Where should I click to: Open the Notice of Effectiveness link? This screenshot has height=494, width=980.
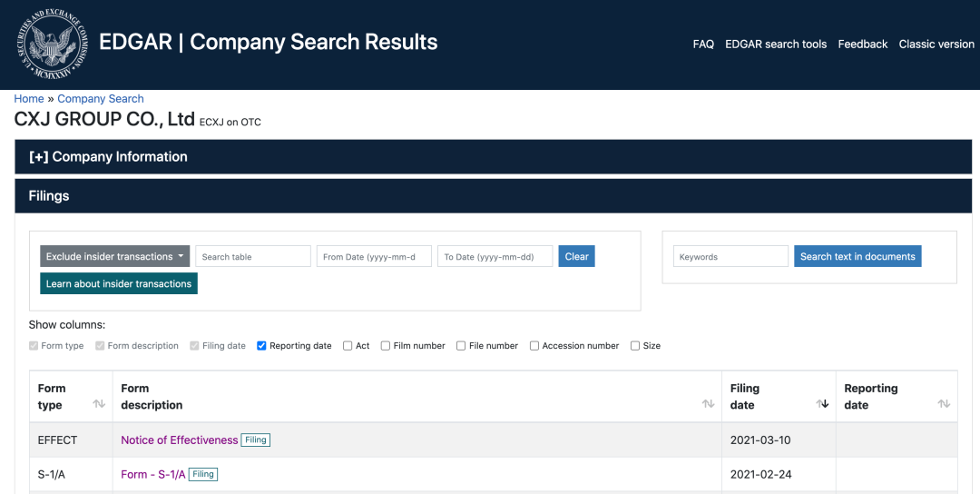coord(179,440)
